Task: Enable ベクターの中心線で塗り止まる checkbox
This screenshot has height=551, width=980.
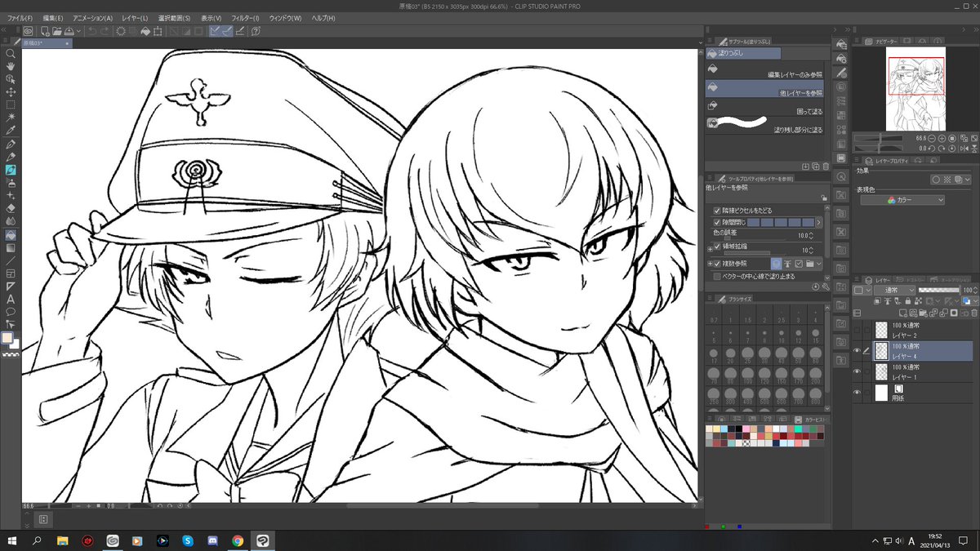Action: [717, 276]
